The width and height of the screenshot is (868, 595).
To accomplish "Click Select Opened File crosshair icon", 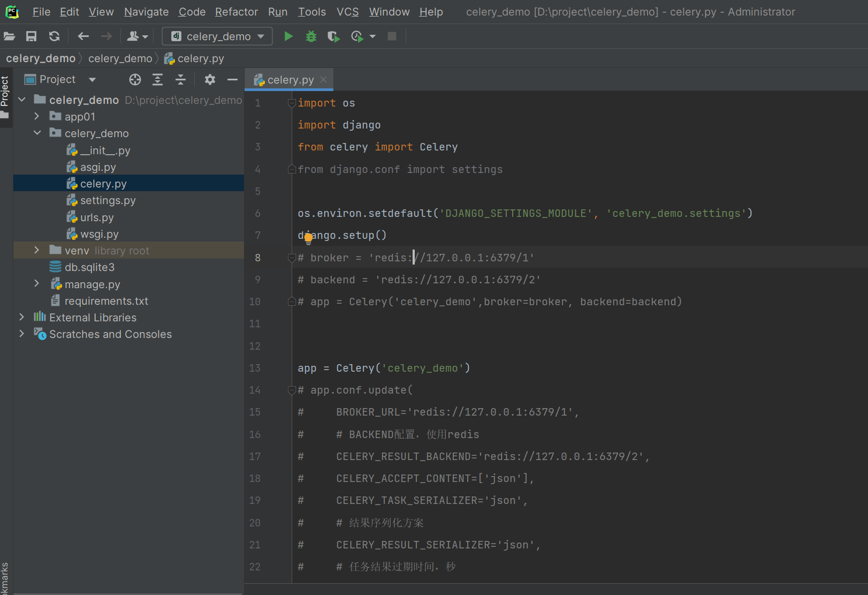I will click(135, 80).
